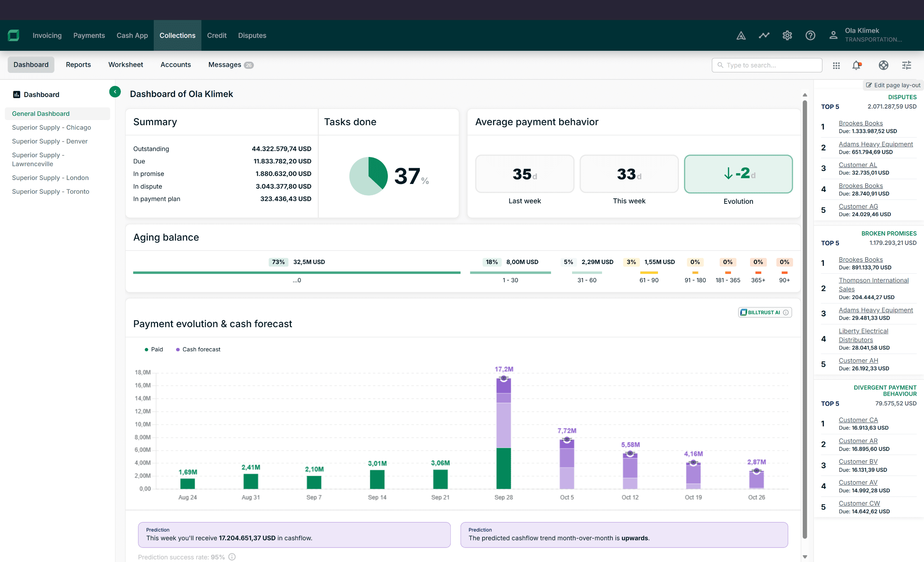The height and width of the screenshot is (562, 924).
Task: Open the apps grid icon
Action: [836, 66]
